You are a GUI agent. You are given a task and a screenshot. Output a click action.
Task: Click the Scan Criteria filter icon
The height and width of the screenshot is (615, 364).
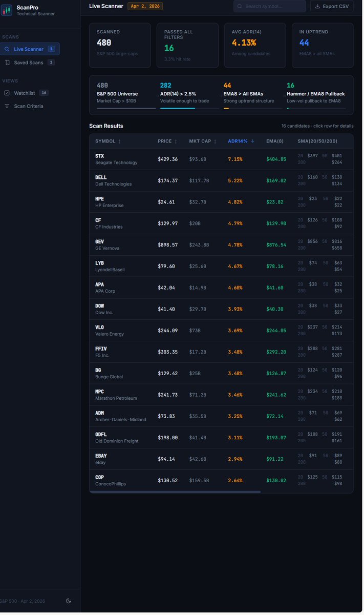(7, 106)
